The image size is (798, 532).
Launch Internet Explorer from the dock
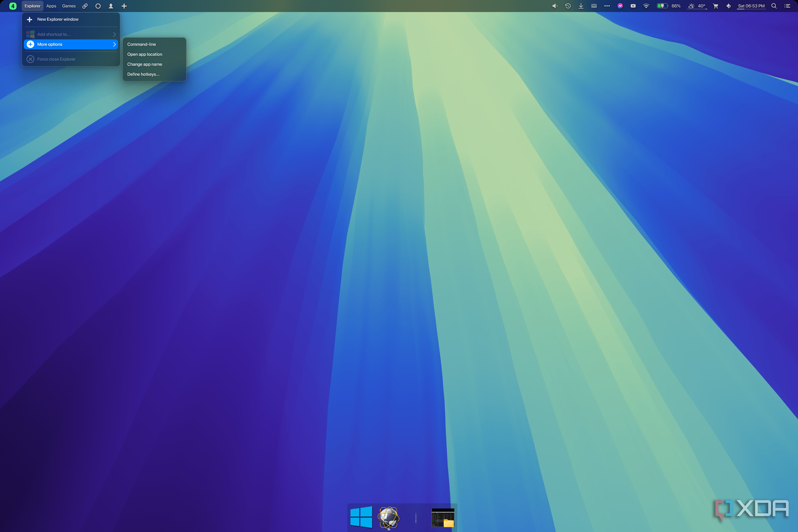[388, 518]
